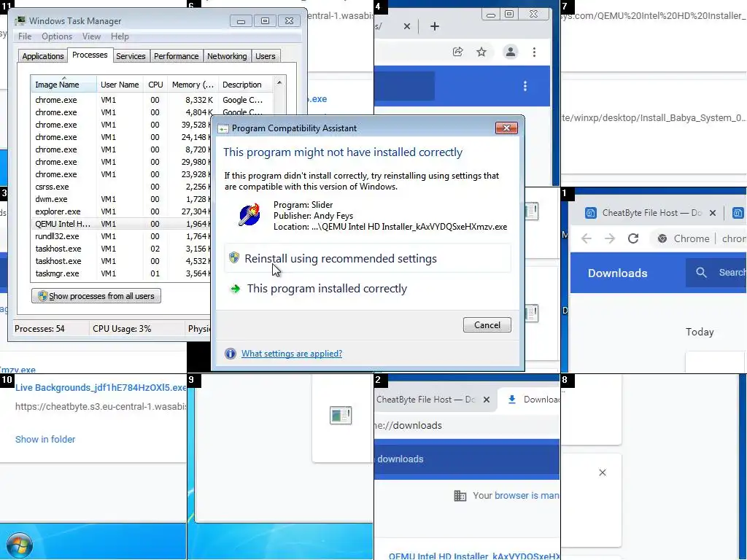Click Show in folder link
Screen dimensions: 747x560
click(x=44, y=439)
